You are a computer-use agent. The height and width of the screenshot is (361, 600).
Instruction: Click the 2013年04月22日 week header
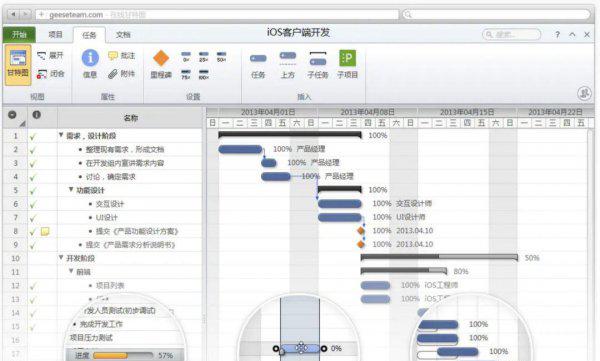coord(556,112)
